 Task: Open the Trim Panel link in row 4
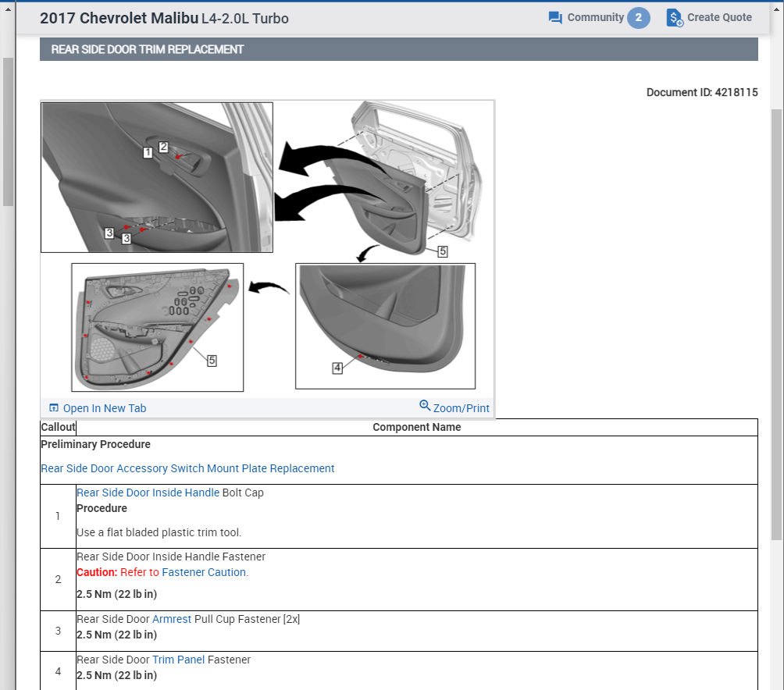click(178, 660)
